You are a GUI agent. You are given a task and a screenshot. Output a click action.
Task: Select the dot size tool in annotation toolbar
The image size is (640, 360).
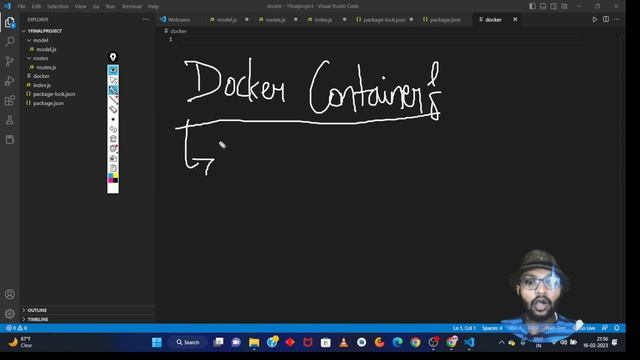click(113, 119)
